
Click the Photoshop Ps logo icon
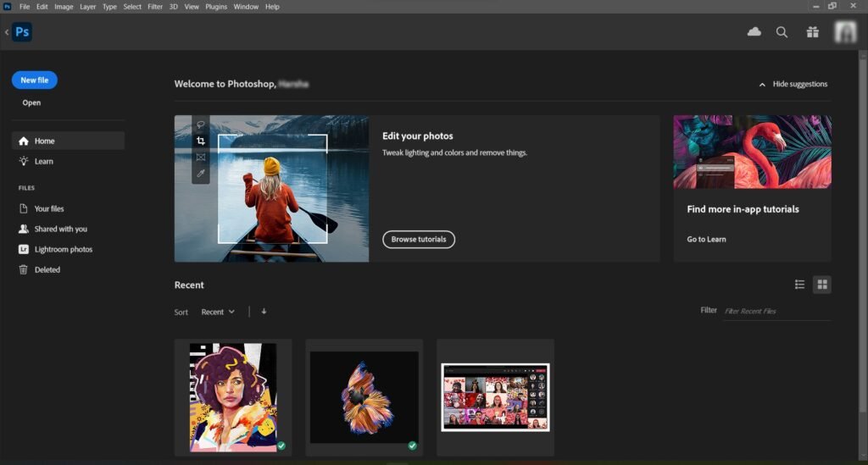(22, 32)
